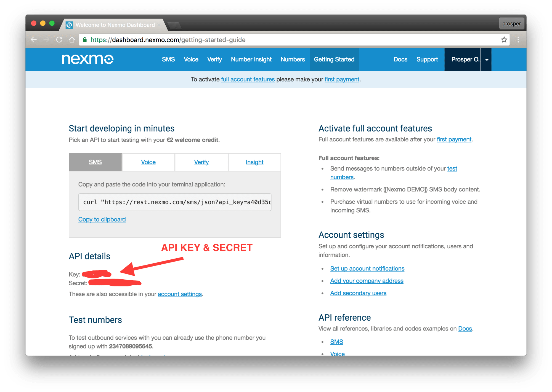Switch to the Insight code tab

[254, 162]
